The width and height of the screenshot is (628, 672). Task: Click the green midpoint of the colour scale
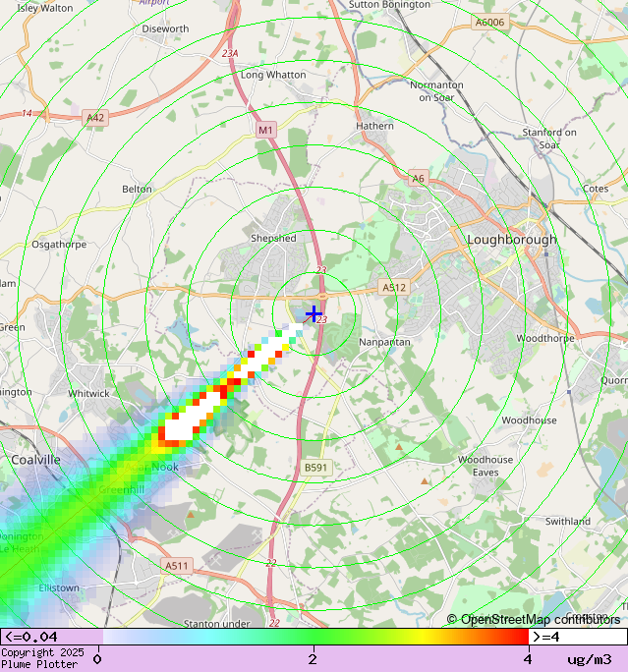pos(314,637)
